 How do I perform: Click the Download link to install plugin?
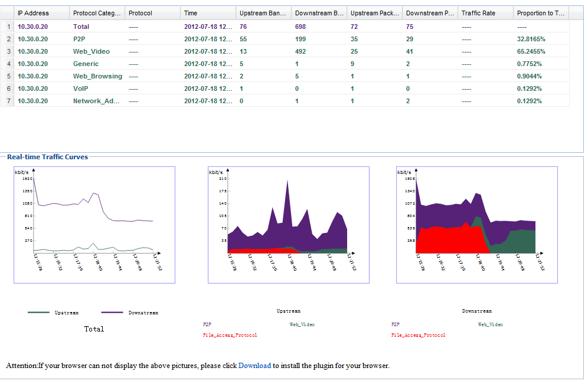(x=254, y=366)
